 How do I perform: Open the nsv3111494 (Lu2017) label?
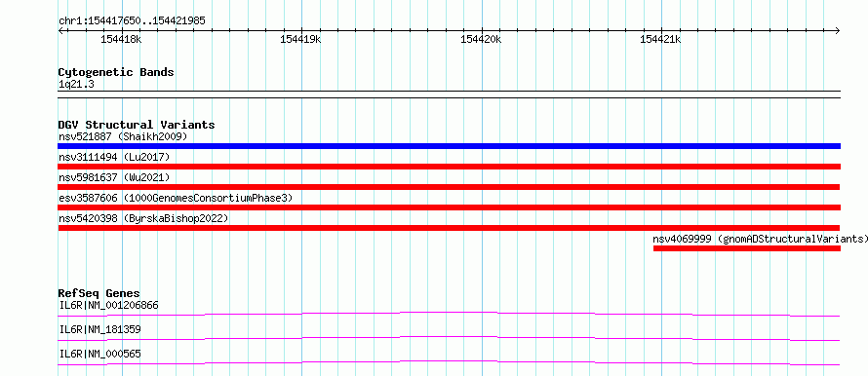(114, 157)
